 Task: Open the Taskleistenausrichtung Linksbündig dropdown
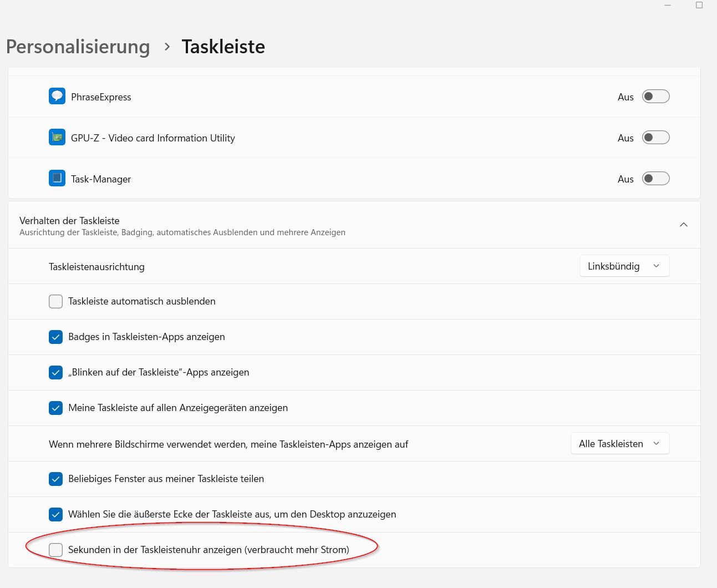(x=624, y=266)
